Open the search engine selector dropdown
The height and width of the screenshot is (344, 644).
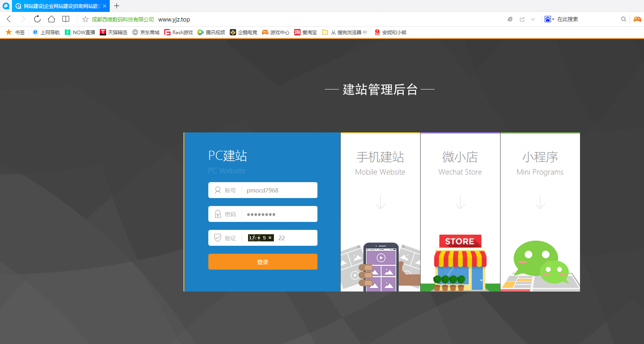tap(549, 19)
